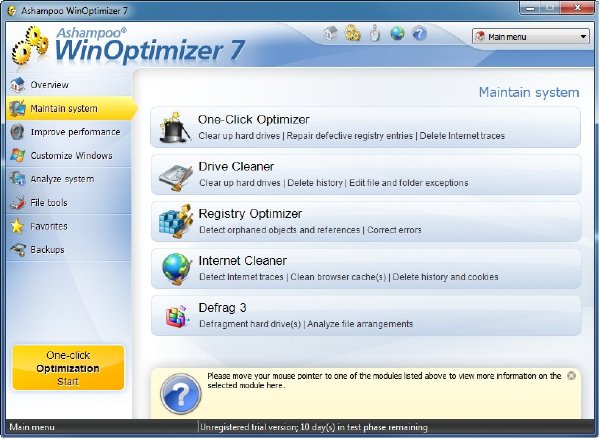600x439 pixels.
Task: Open the Defrag 3 module
Action: [366, 316]
